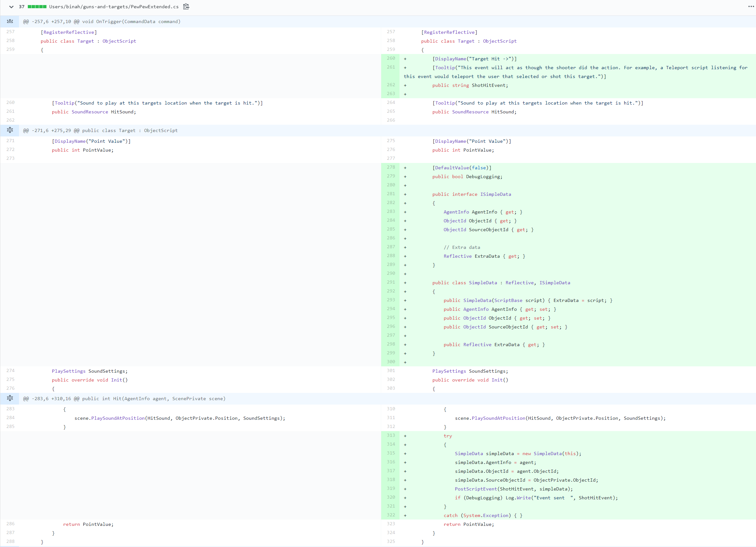Click the added ShotHitEvent string declaration
Viewport: 756px width, 547px height.
pyautogui.click(x=470, y=86)
